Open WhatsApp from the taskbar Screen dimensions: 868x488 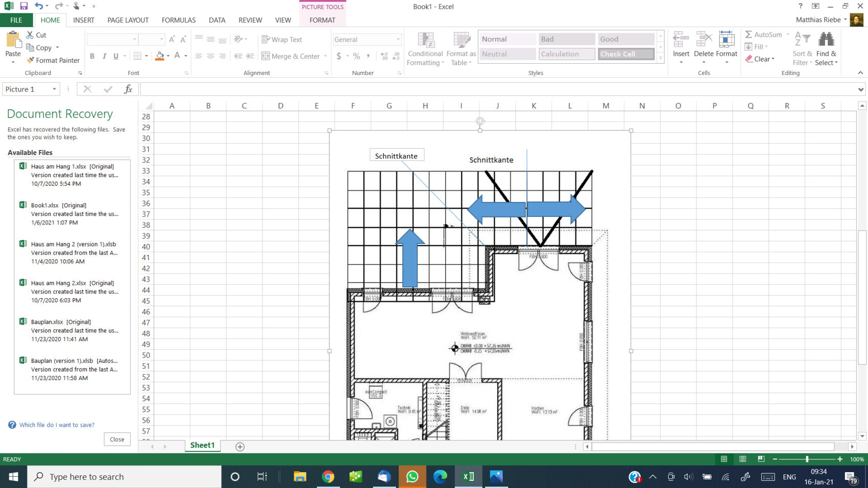pyautogui.click(x=412, y=477)
